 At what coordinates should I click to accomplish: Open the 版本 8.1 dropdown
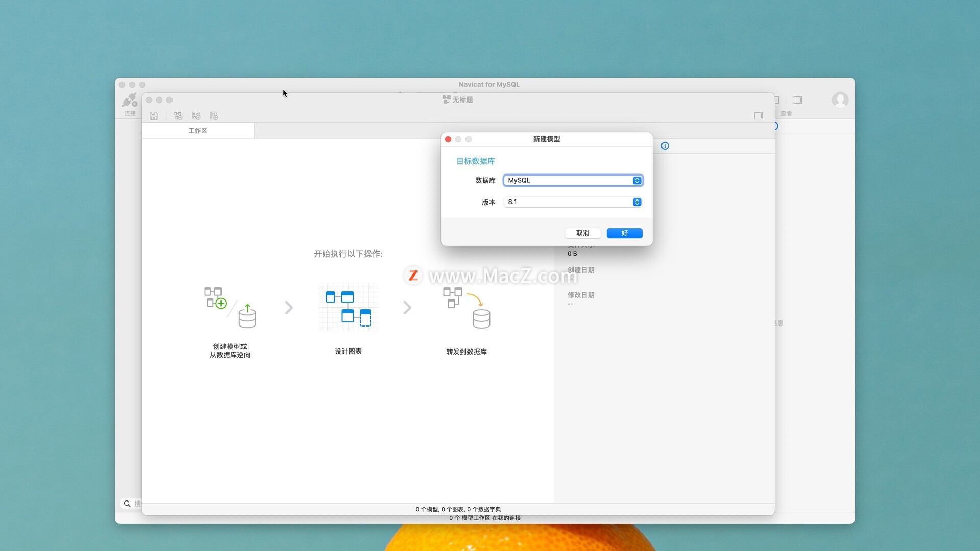[x=573, y=202]
